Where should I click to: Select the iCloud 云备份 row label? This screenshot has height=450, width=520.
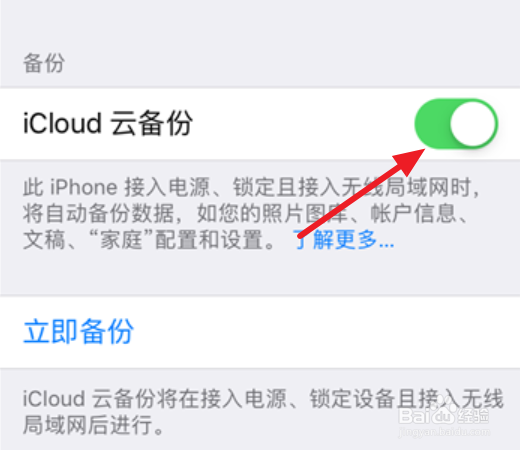[108, 123]
